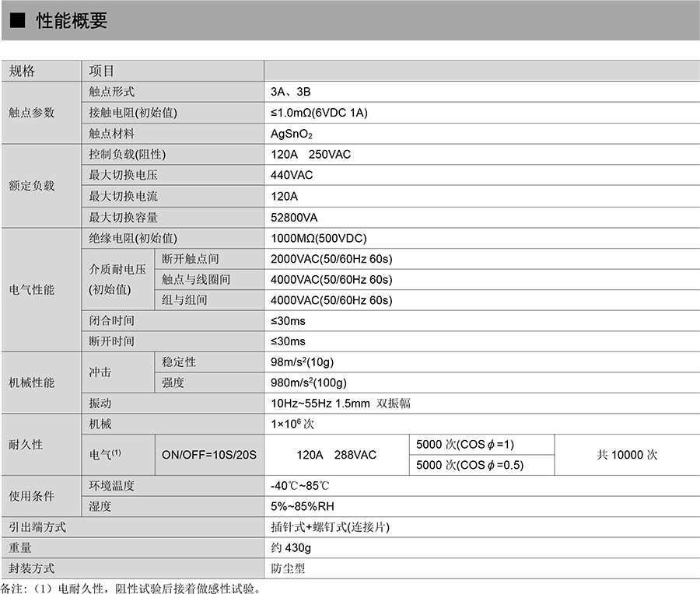Click the 额定负载 category cell
This screenshot has height=594, width=700.
tap(32, 186)
